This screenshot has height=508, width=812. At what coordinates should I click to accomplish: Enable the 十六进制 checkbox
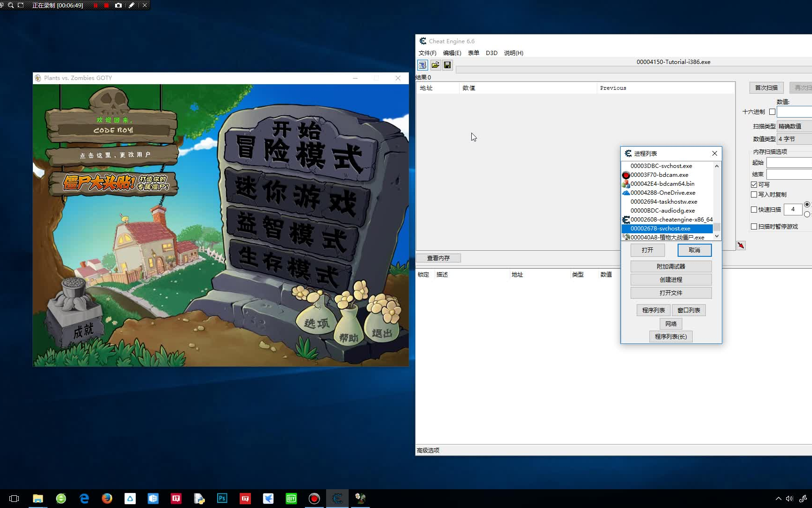pyautogui.click(x=772, y=111)
